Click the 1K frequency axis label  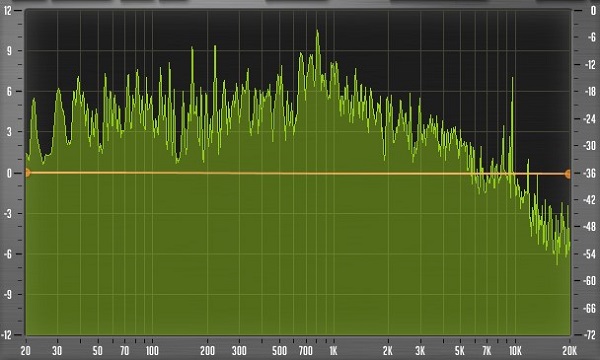(x=333, y=350)
